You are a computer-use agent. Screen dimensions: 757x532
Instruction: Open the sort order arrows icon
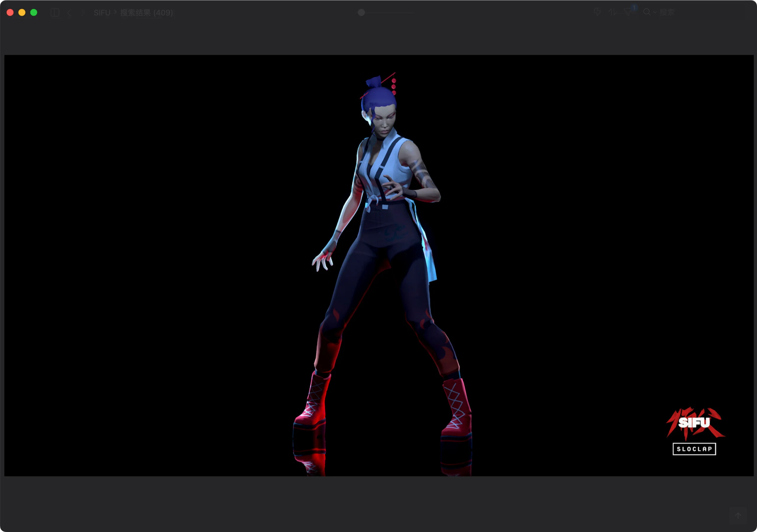(612, 12)
